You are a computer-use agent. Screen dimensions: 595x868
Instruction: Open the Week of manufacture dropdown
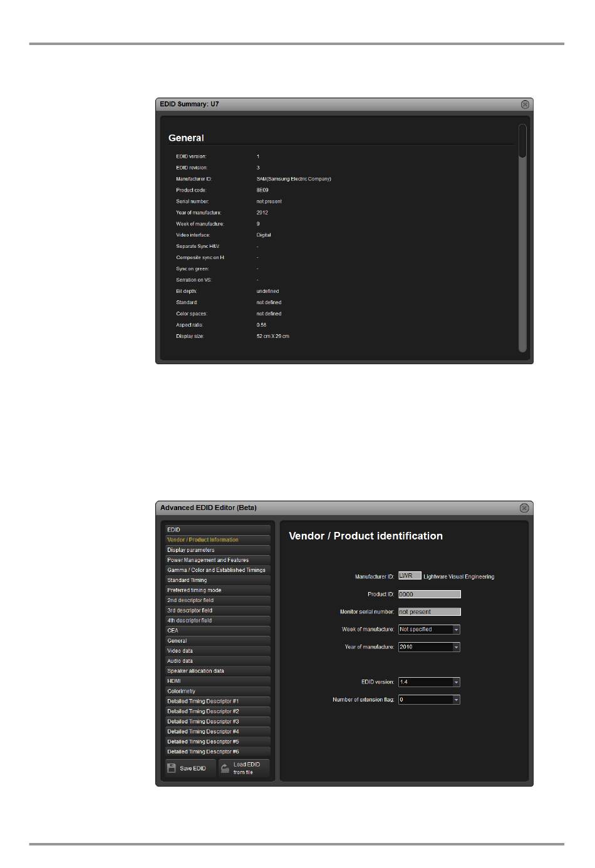430,630
